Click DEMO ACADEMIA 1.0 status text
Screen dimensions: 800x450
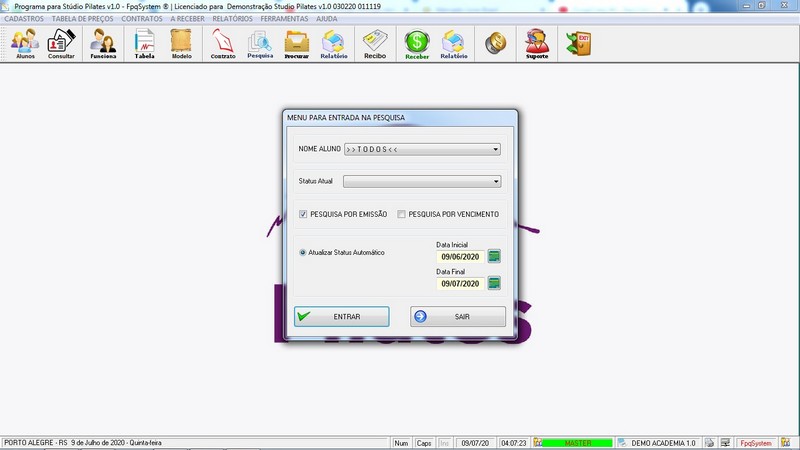[x=663, y=443]
